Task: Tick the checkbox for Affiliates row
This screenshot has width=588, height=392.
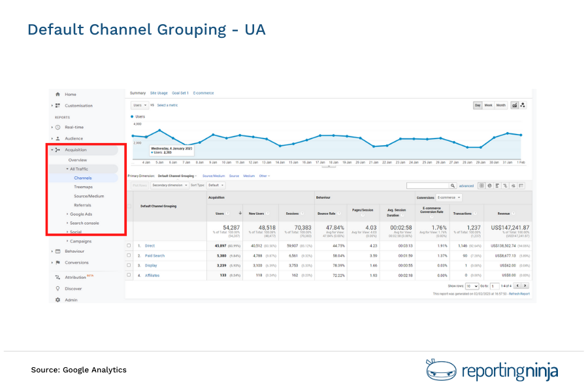Action: point(129,275)
